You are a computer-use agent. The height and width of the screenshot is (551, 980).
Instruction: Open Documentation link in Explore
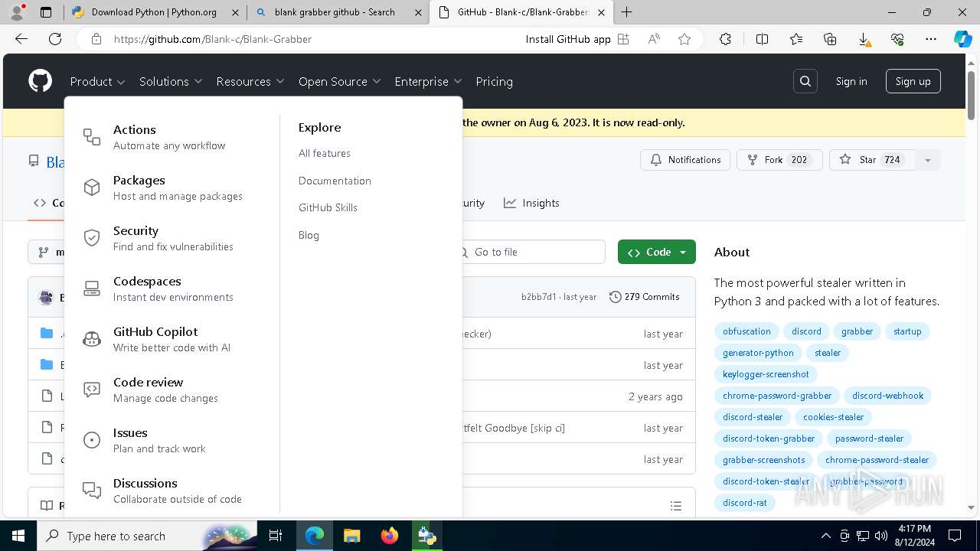335,181
